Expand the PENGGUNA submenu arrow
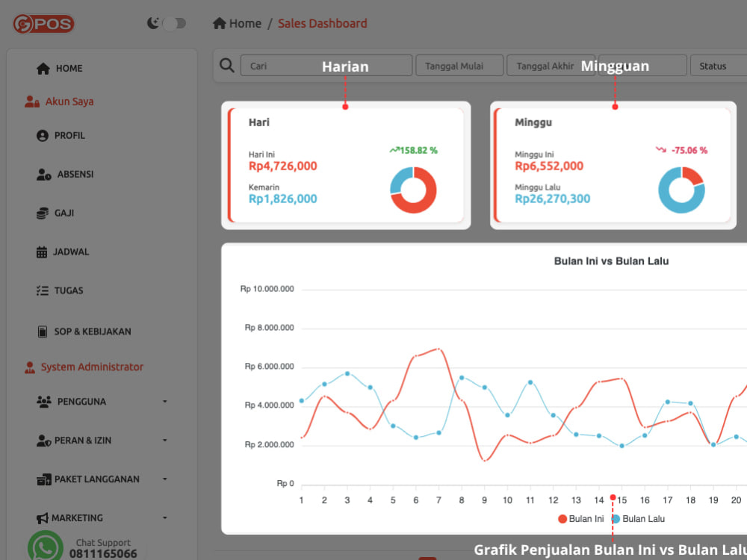The image size is (747, 560). pos(165,402)
